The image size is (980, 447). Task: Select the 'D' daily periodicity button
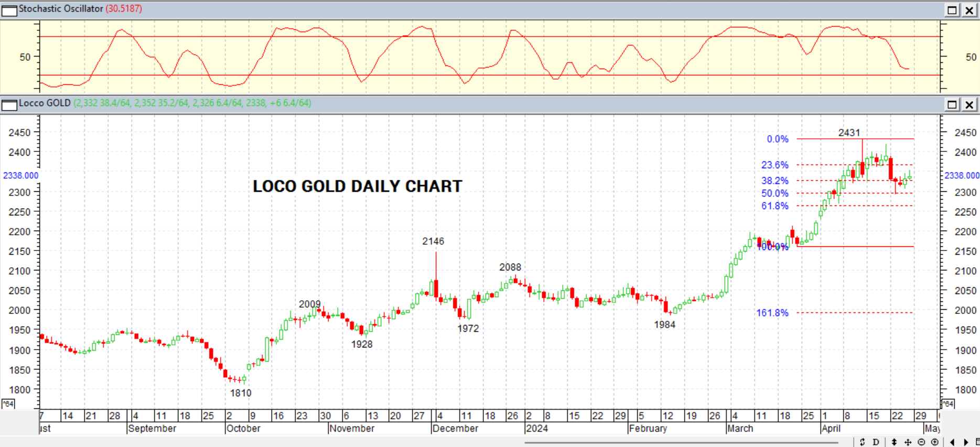point(875,442)
